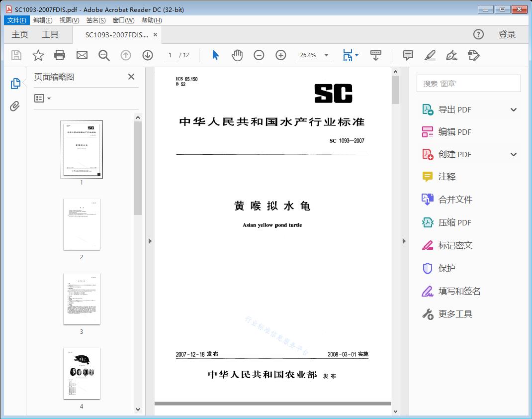Enable fit-to-width page display mode
Image resolution: width=532 pixels, height=419 pixels.
coord(347,55)
